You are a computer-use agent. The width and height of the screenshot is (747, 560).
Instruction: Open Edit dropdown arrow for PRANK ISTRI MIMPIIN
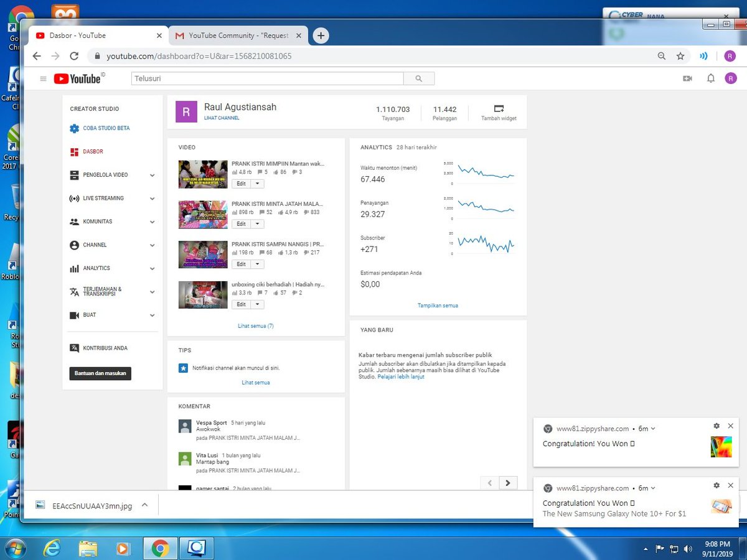point(258,184)
